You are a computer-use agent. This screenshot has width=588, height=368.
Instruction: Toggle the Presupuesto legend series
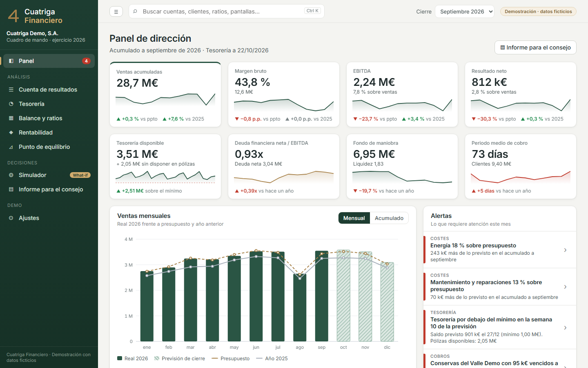click(x=231, y=359)
